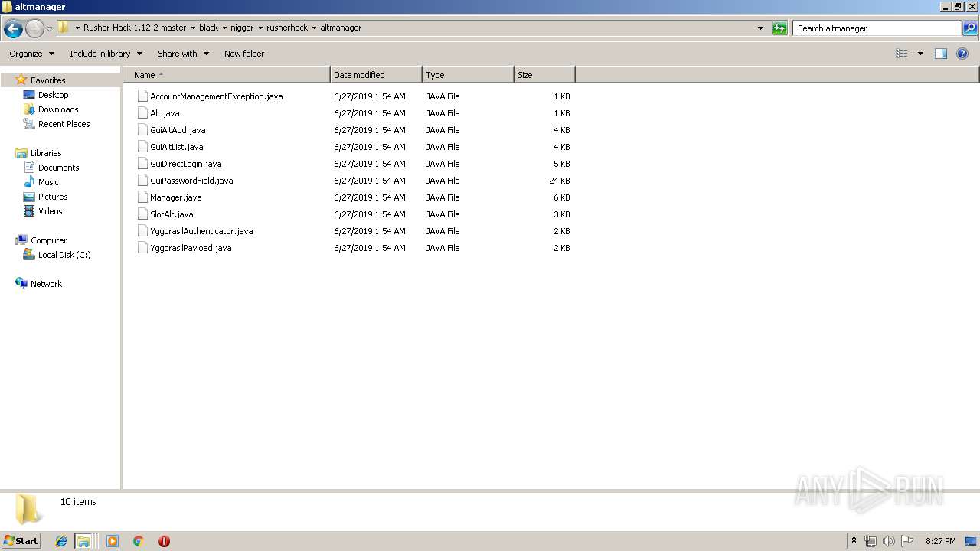Click the Start button
Screen dimensions: 980x551
click(21, 541)
